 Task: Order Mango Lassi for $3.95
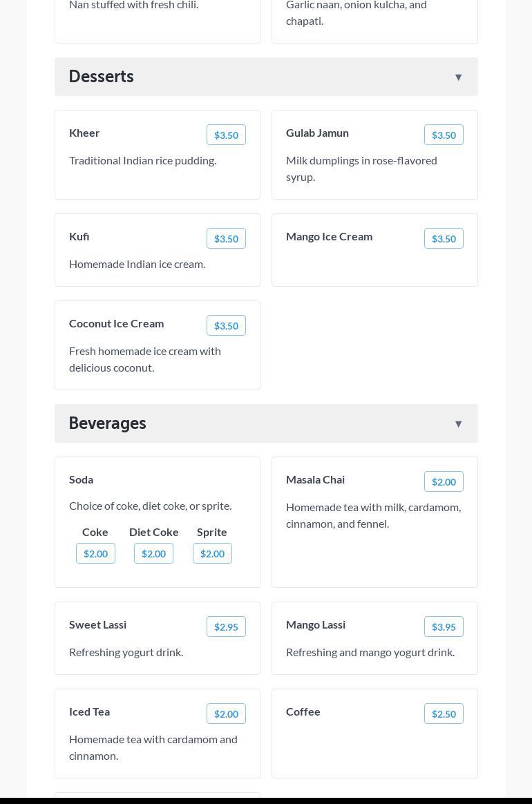coord(444,627)
